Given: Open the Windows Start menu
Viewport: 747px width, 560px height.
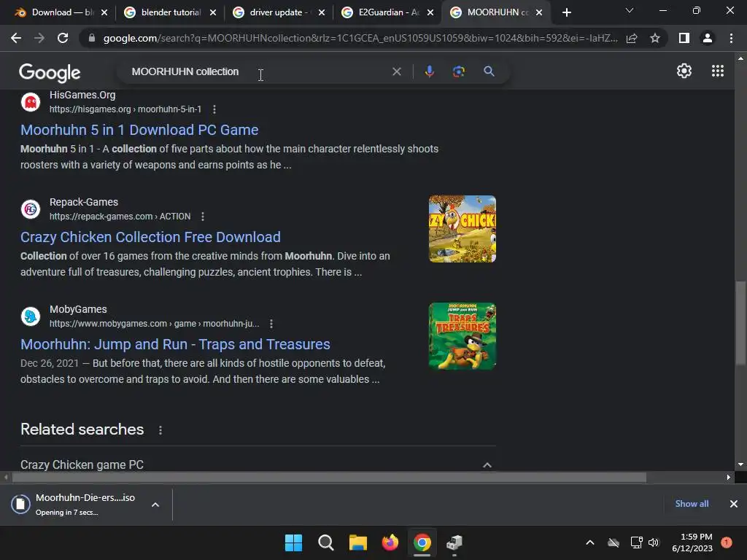Looking at the screenshot, I should click(x=293, y=542).
